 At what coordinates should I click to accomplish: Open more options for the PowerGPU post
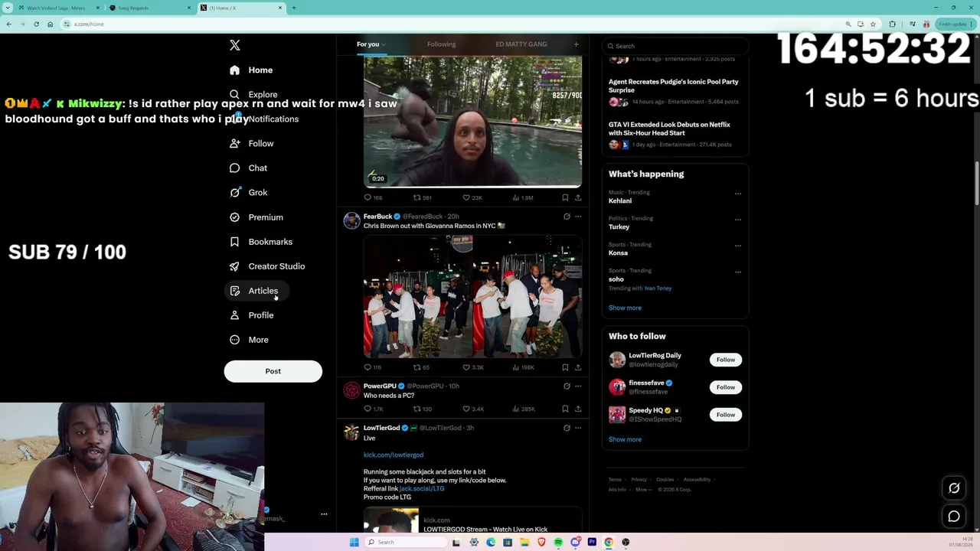578,386
